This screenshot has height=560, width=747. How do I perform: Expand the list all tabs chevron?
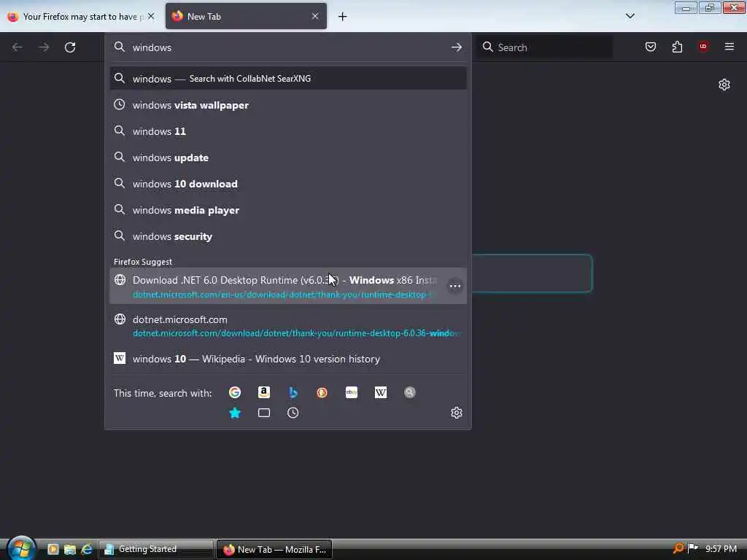pyautogui.click(x=630, y=16)
